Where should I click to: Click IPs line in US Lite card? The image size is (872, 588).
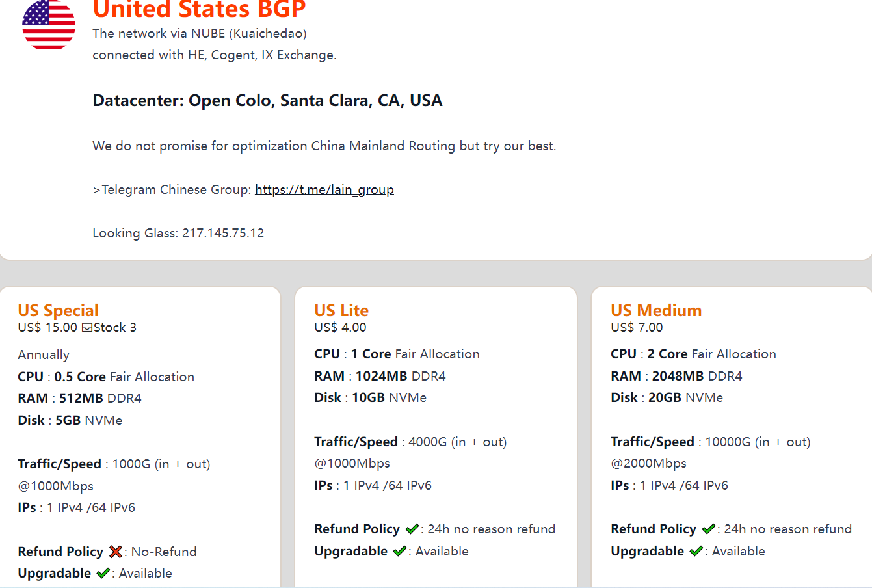(373, 485)
